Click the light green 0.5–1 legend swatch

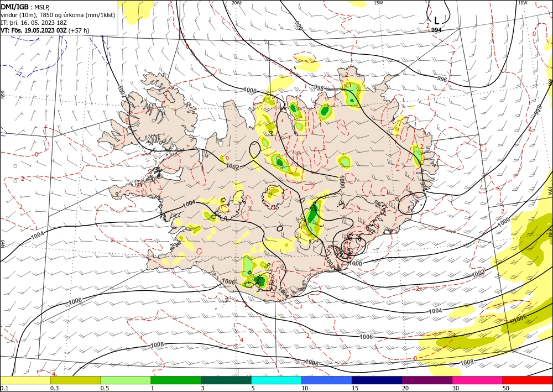[126, 380]
